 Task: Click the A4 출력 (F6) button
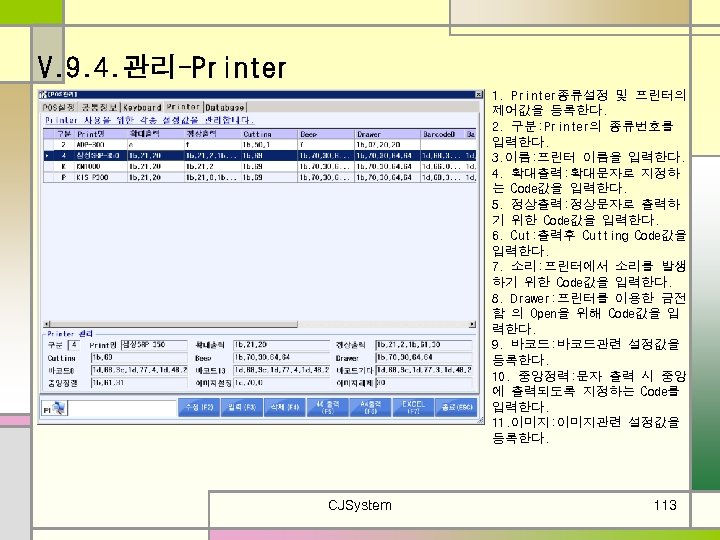point(370,407)
